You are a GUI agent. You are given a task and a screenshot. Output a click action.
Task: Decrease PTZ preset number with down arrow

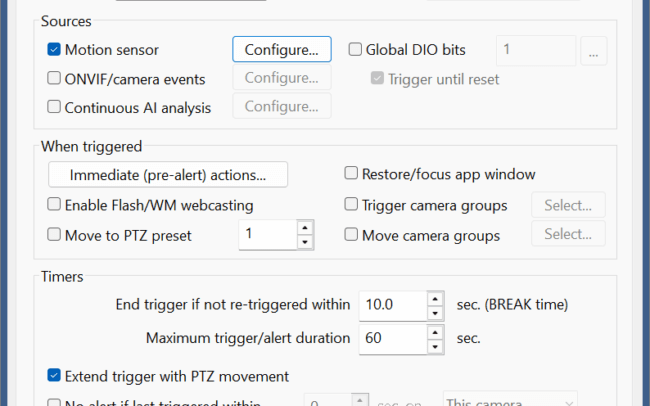coord(305,242)
